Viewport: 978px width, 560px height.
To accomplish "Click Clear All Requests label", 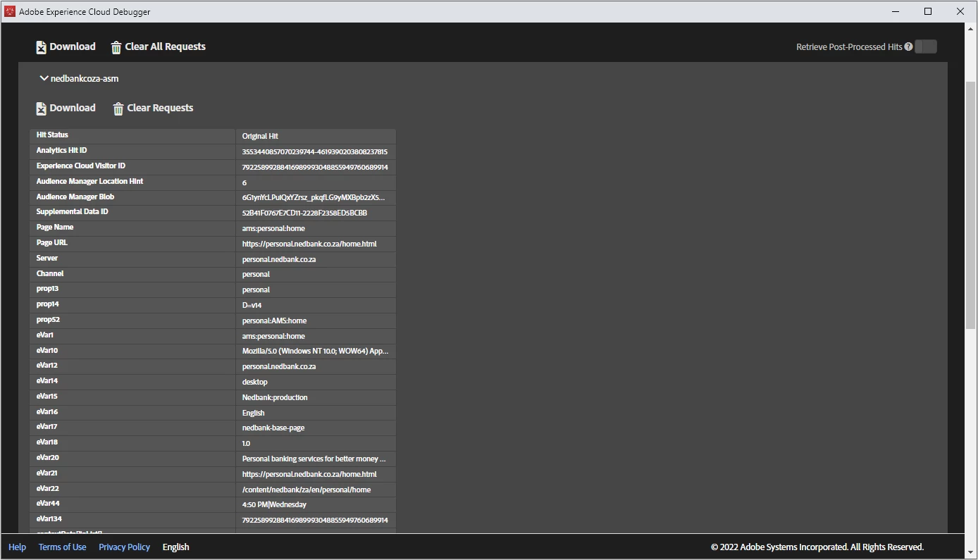I will [x=166, y=46].
